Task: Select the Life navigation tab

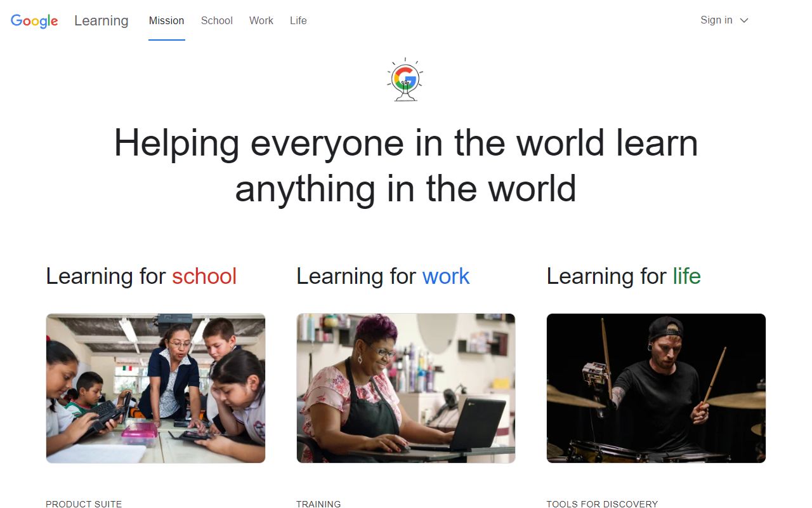Action: click(x=298, y=20)
